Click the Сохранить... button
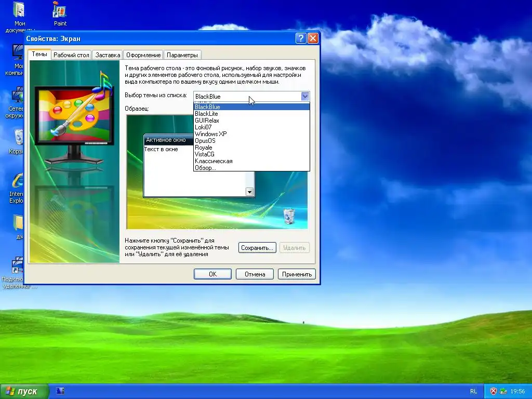The height and width of the screenshot is (399, 532). pyautogui.click(x=257, y=248)
